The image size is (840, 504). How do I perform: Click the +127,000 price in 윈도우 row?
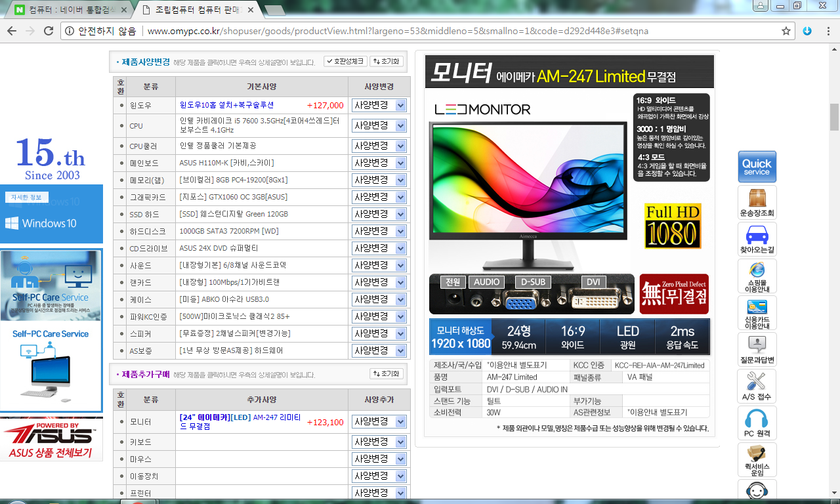[x=325, y=105]
